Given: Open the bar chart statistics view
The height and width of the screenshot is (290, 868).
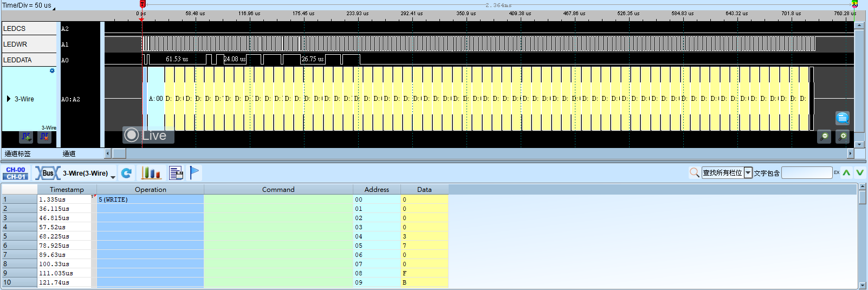Looking at the screenshot, I should coord(151,173).
